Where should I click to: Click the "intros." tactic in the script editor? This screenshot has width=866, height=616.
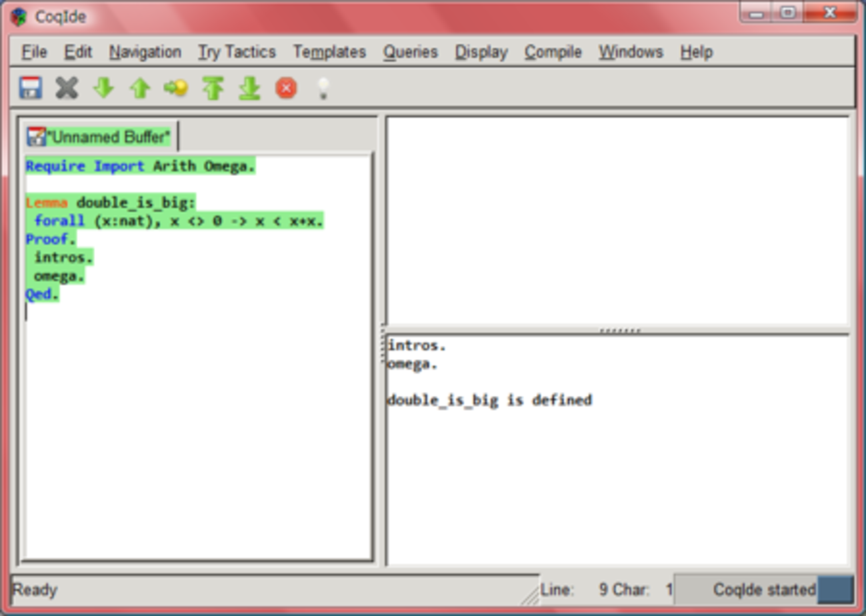click(x=64, y=257)
